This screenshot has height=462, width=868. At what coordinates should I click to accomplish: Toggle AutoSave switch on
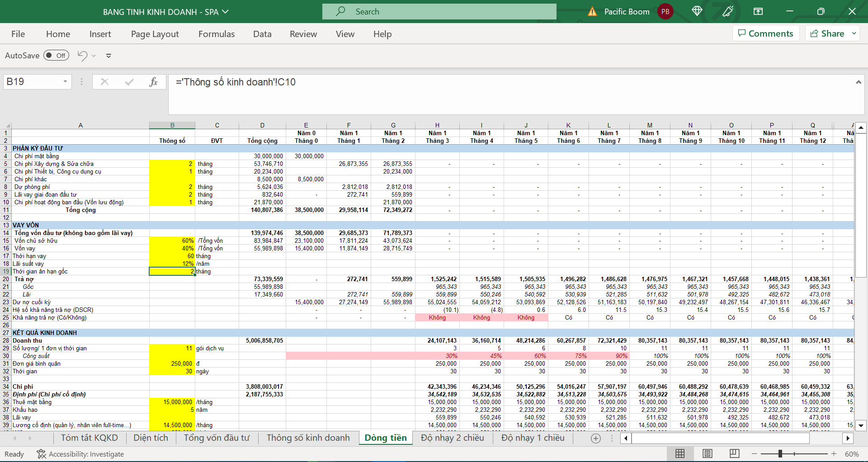pos(56,56)
